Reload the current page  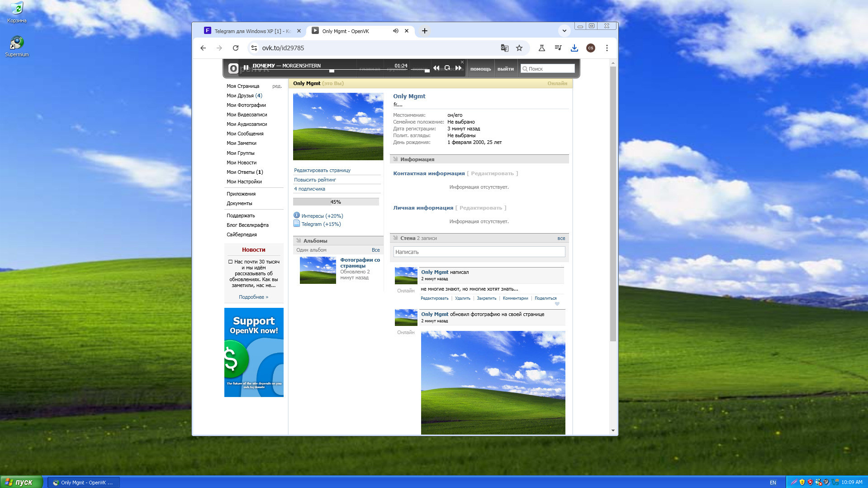(x=236, y=48)
